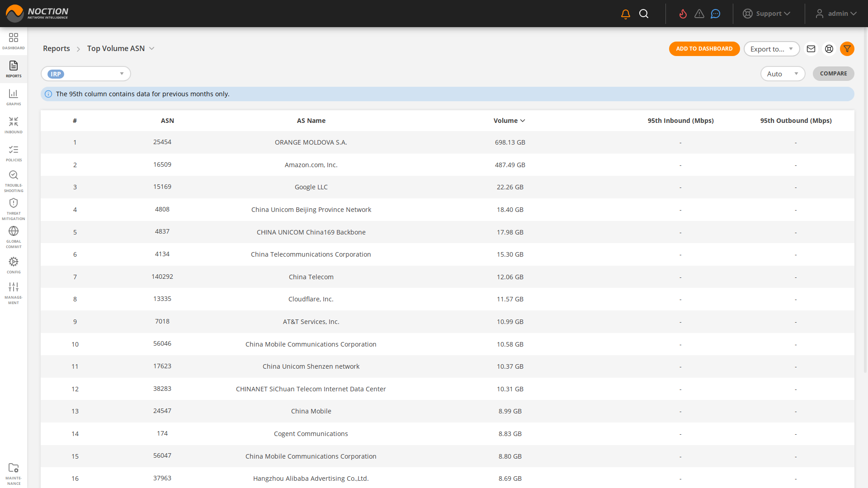Open Global Commit sidebar item
Viewport: 868px width, 488px height.
14,237
